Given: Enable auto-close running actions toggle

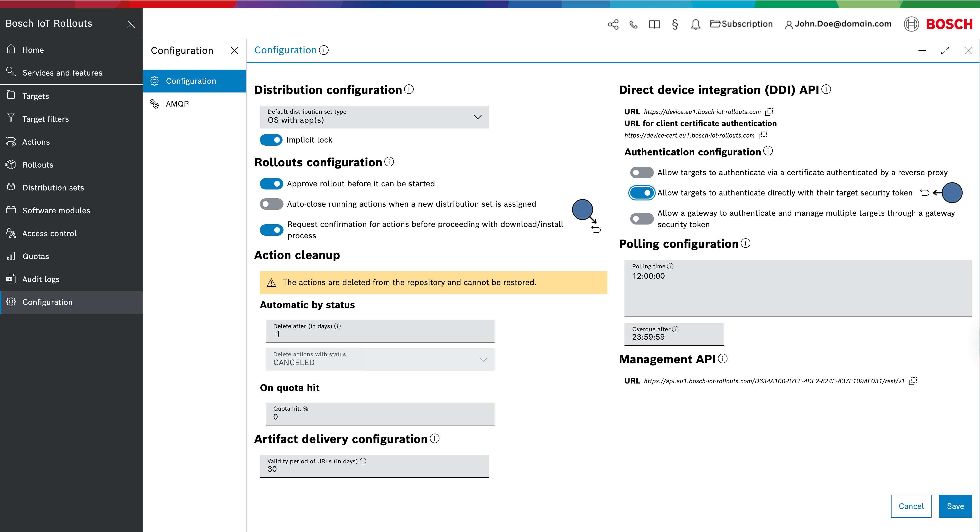Looking at the screenshot, I should 271,204.
